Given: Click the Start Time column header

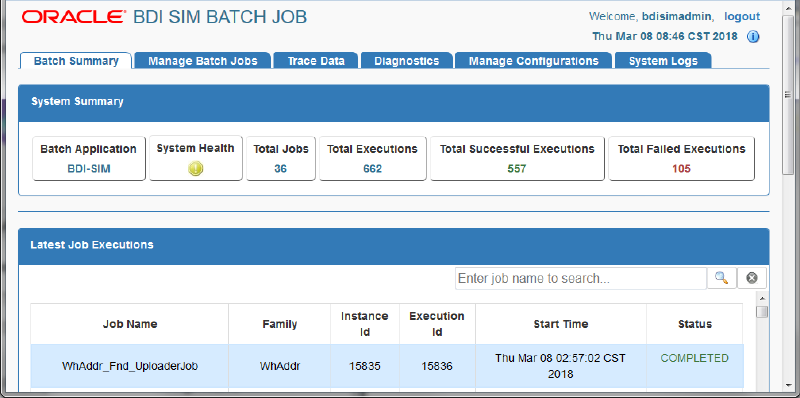Looking at the screenshot, I should 561,324.
